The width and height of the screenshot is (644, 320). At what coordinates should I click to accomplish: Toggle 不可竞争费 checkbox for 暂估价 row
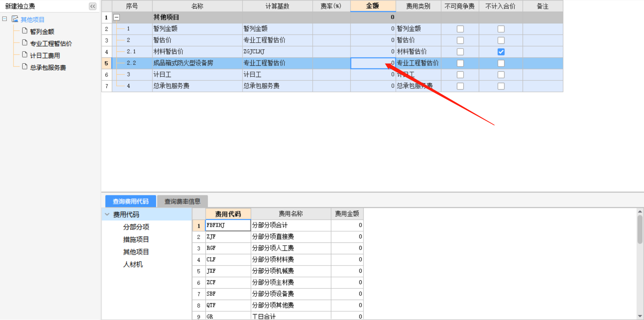[460, 40]
